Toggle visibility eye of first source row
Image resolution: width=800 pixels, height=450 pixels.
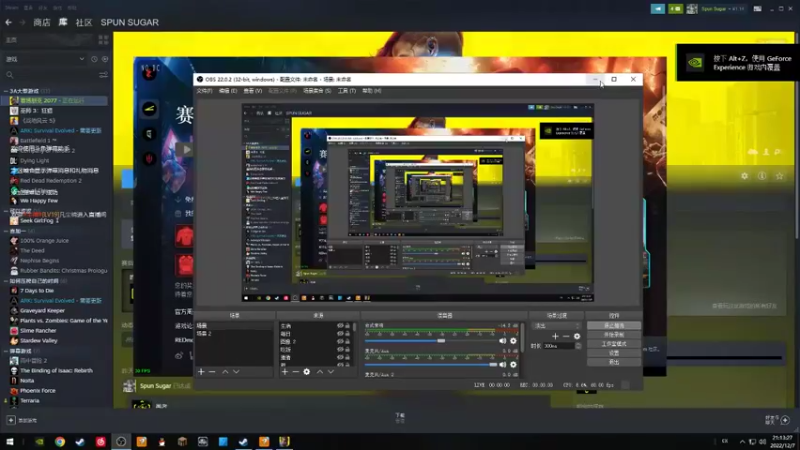[340, 326]
